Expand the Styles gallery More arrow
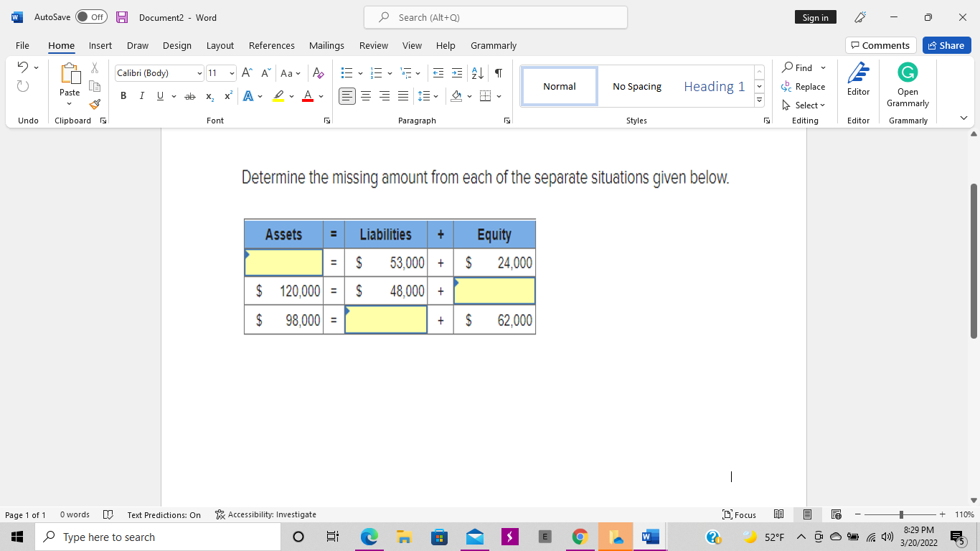980x551 pixels. (x=760, y=100)
